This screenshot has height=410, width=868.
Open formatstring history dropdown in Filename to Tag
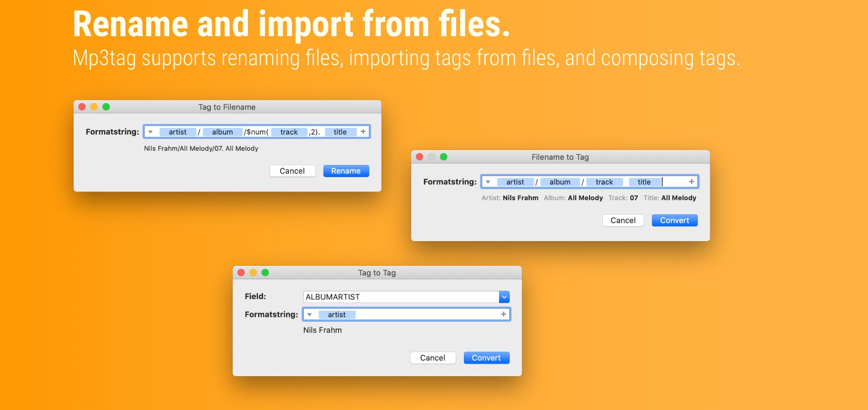click(488, 182)
